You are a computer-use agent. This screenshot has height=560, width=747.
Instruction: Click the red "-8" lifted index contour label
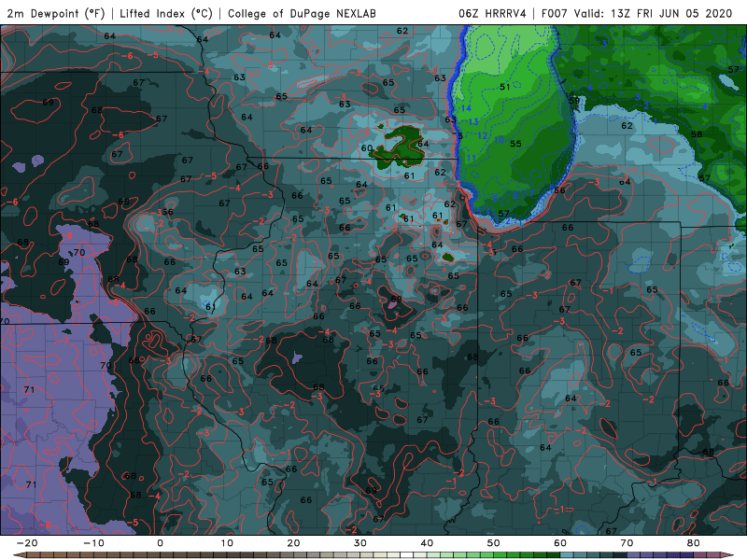point(46,525)
